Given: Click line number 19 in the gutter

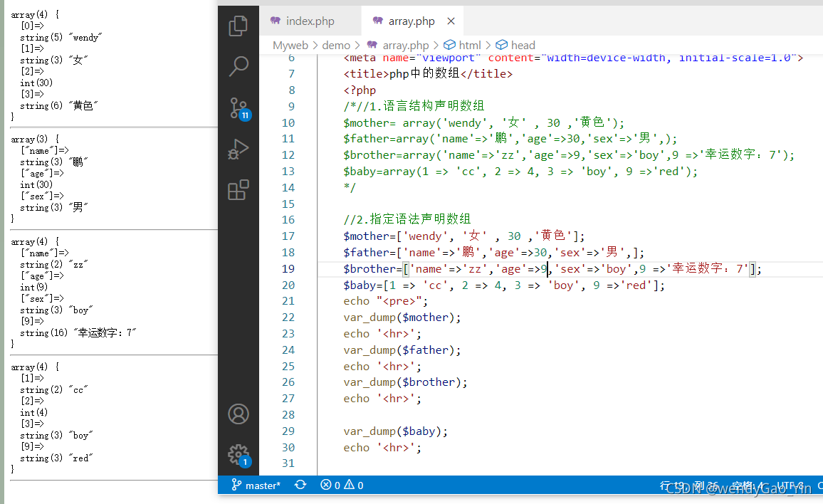Looking at the screenshot, I should point(288,269).
